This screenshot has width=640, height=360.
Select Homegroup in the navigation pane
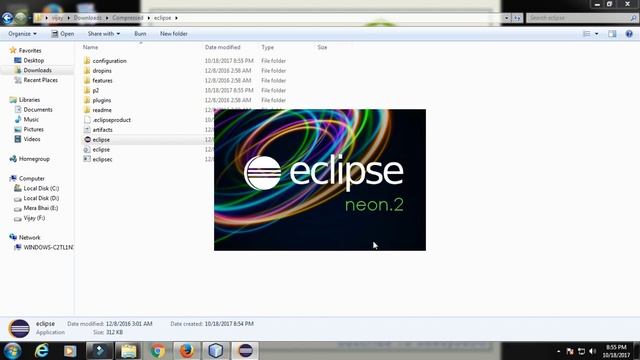pyautogui.click(x=34, y=159)
